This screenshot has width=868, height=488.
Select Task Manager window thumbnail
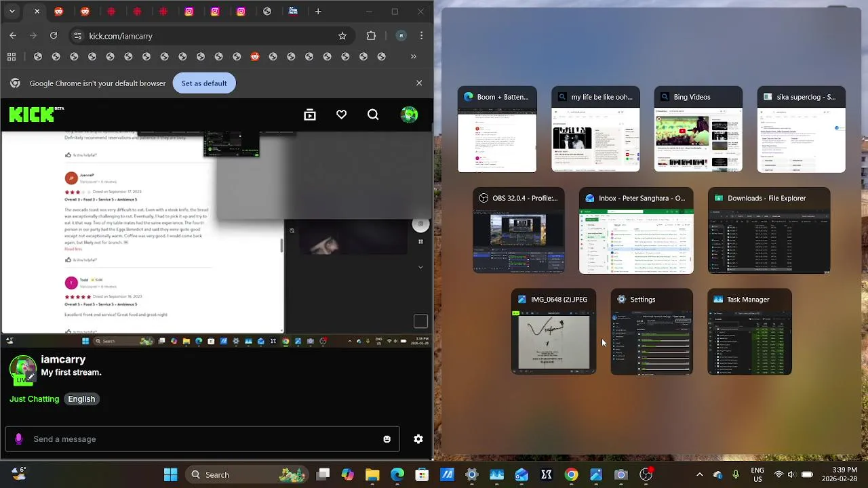click(749, 331)
